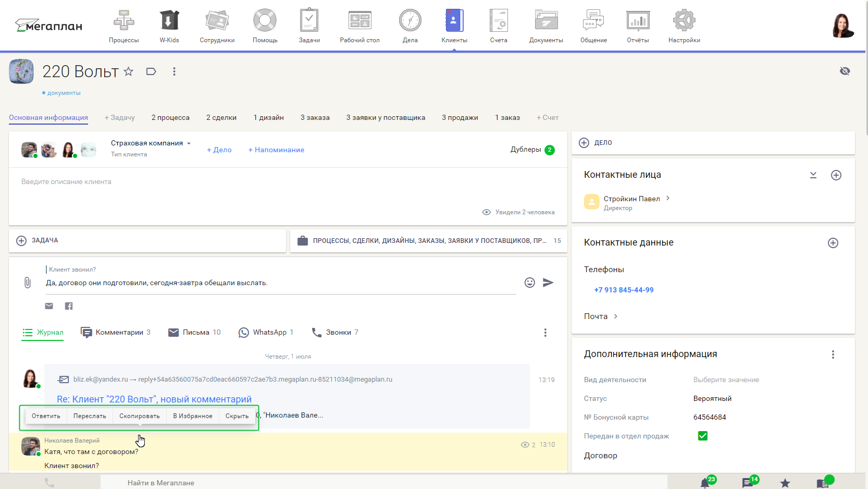Open the emoji picker in comment box
Screen dimensions: 868x489
coord(530,283)
